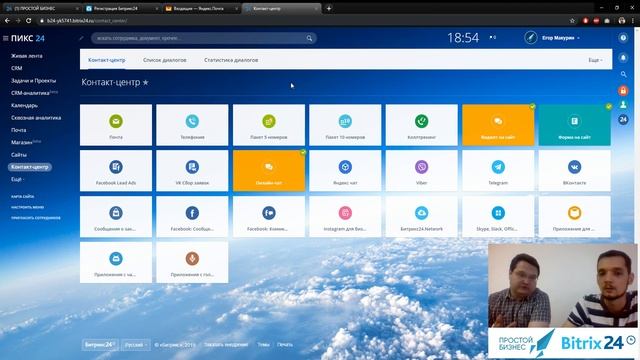
Task: Open Задачи и Проекты in left menu
Action: point(33,81)
